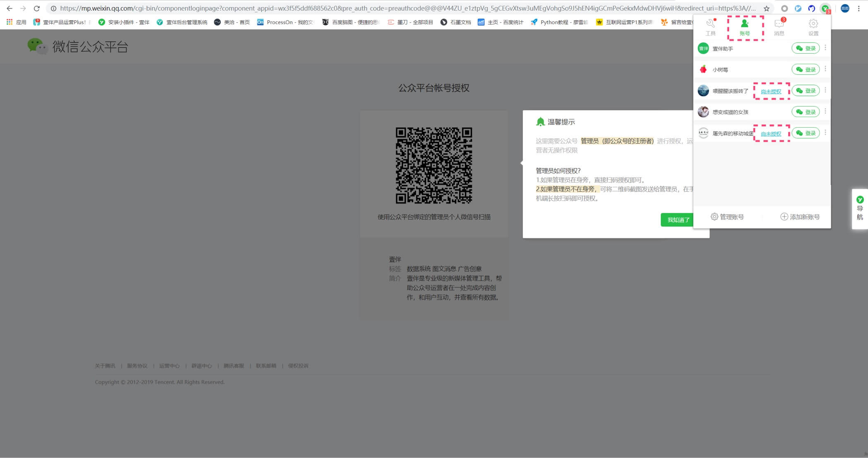The image size is (868, 458).
Task: Open the grey circle browser extension
Action: click(784, 8)
